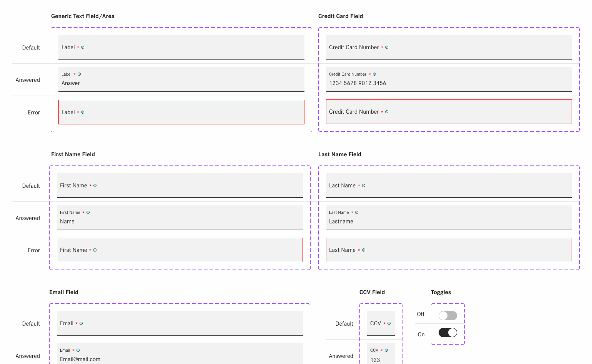Image resolution: width=592 pixels, height=364 pixels.
Task: Focus the default Credit Card Number field
Action: [x=449, y=47]
